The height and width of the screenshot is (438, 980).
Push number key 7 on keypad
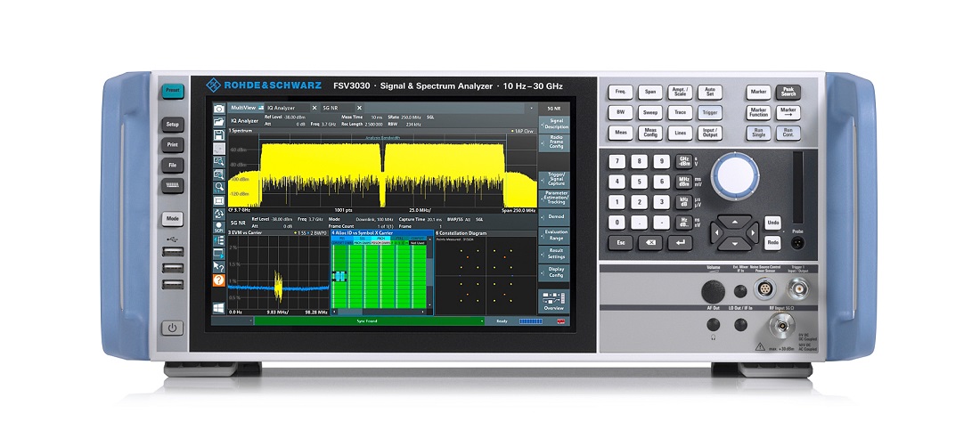pos(617,162)
